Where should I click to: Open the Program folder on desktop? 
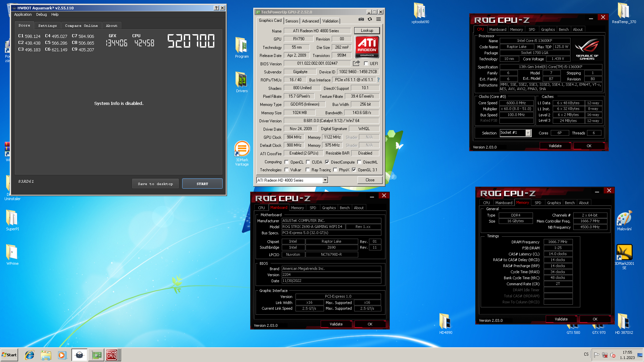[241, 47]
